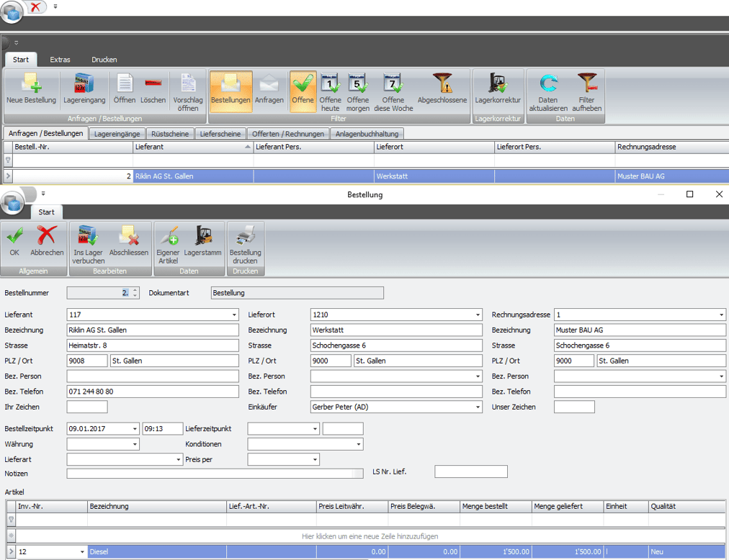The height and width of the screenshot is (560, 729).
Task: Click the Lieferort column header
Action: 434,147
